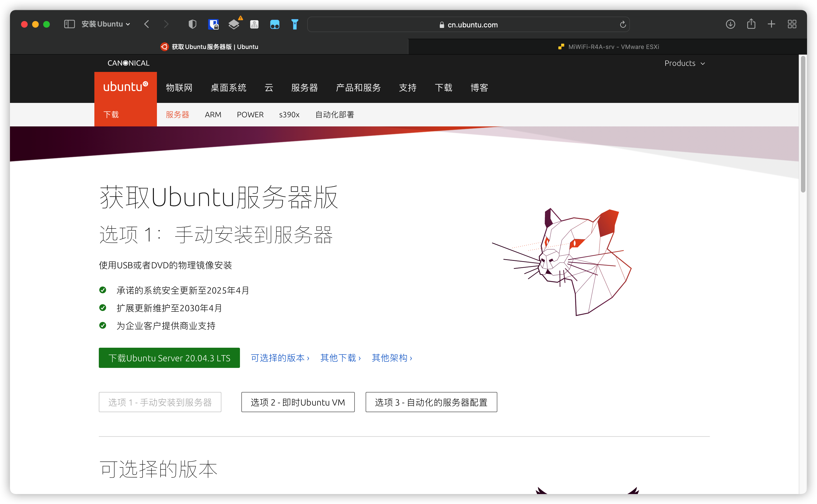Open the 云 menu
This screenshot has width=817, height=504.
point(269,88)
